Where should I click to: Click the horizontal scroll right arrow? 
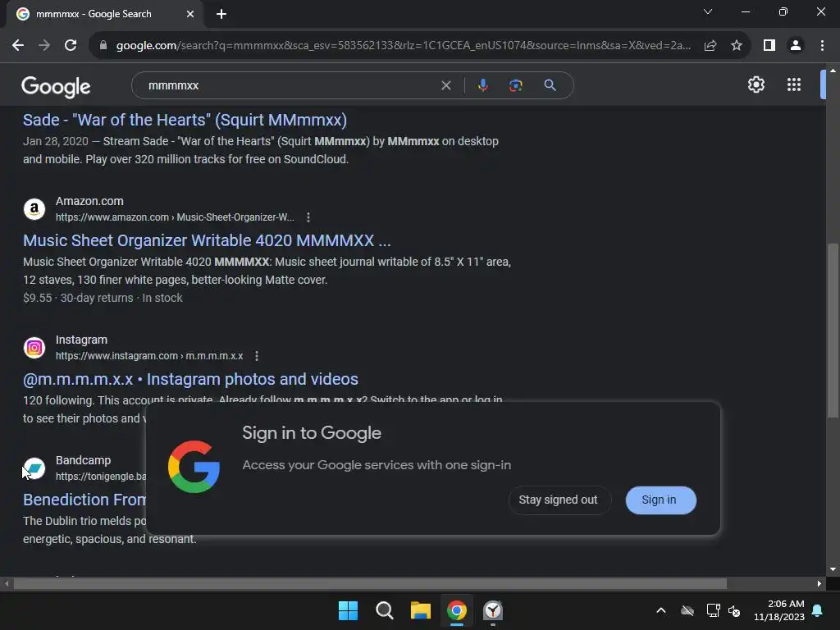(819, 583)
